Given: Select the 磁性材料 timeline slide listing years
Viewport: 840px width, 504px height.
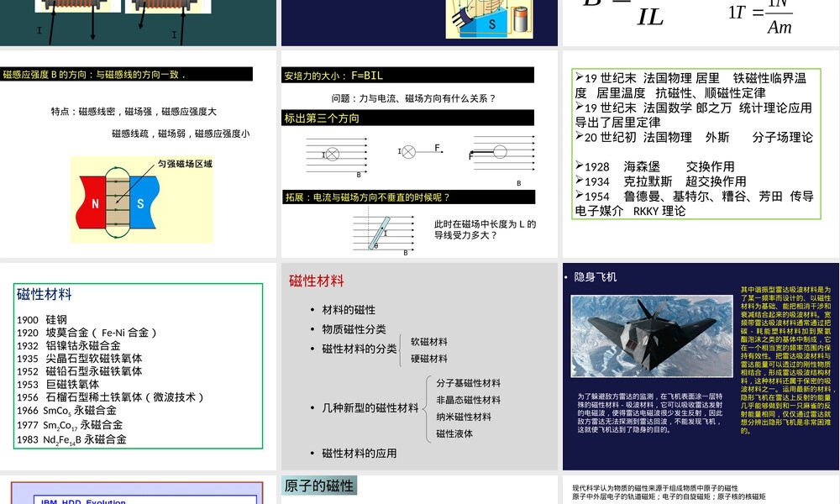Looking at the screenshot, I should [138, 366].
